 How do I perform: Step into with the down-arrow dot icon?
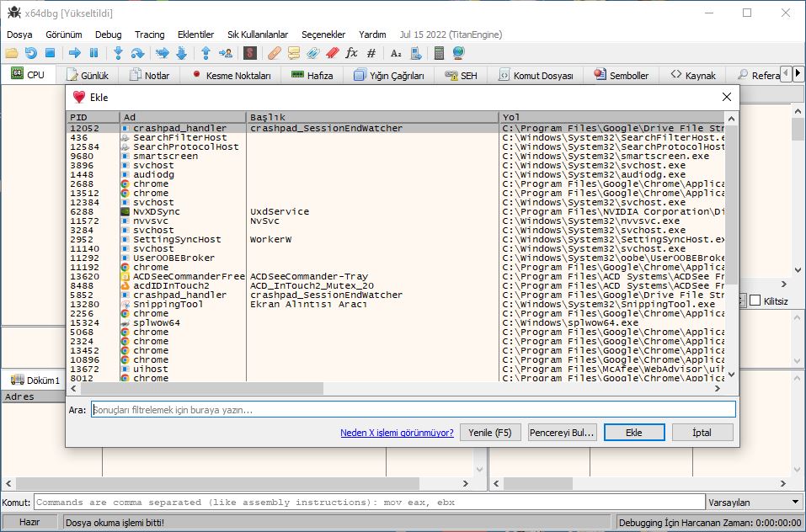(118, 53)
